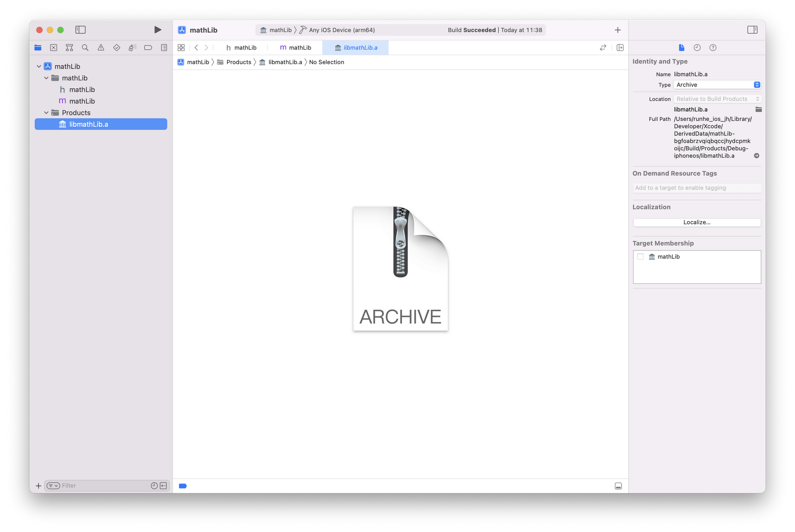Open the Inspector panel icon
The image size is (795, 532).
[x=752, y=29]
